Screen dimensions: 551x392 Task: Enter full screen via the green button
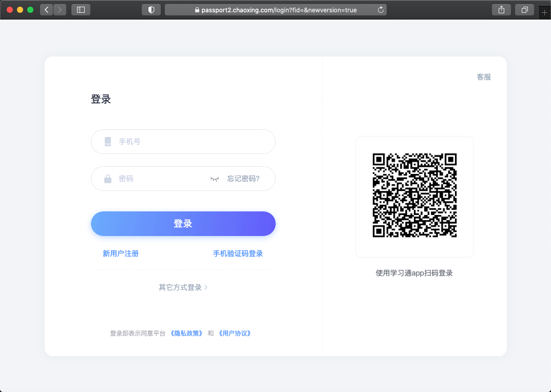point(30,10)
